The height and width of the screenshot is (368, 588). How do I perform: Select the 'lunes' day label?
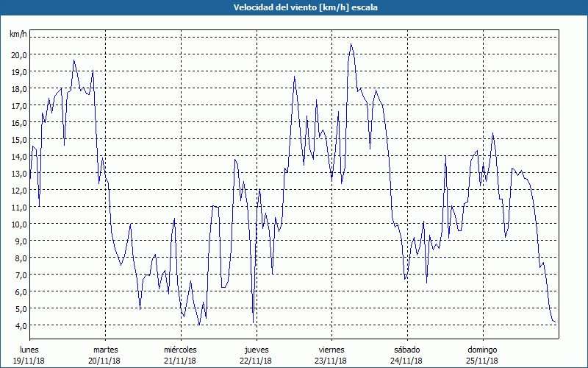pos(29,350)
